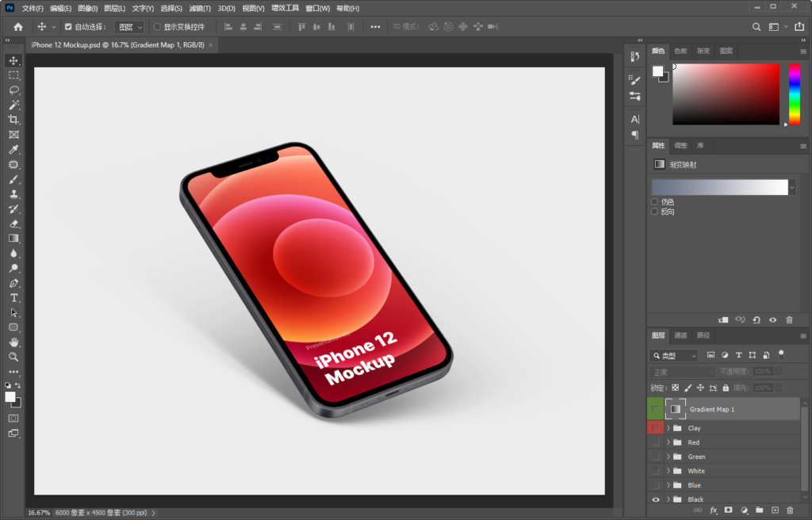Select the Frame tool

pos(13,135)
